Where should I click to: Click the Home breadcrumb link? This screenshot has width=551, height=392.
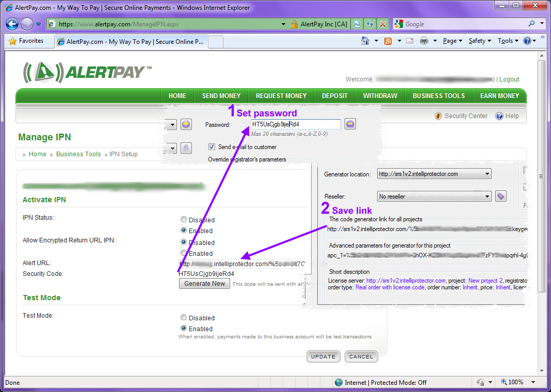[x=38, y=154]
